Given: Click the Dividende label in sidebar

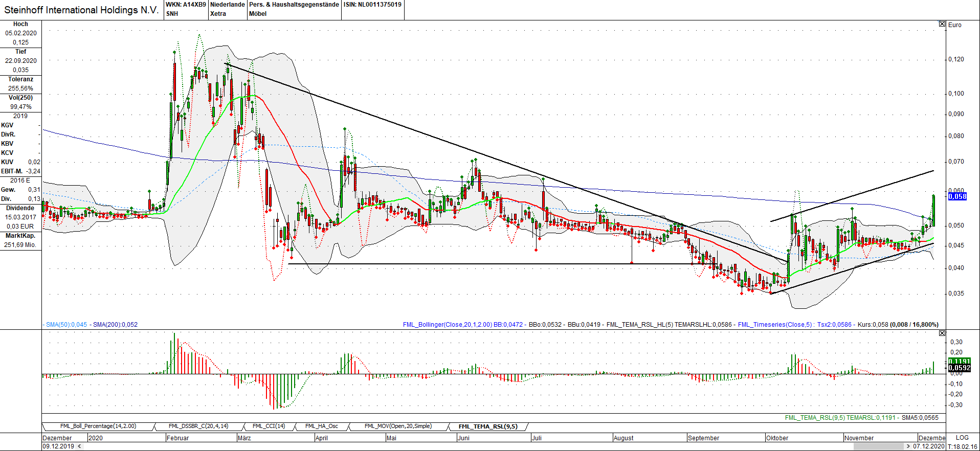Looking at the screenshot, I should 20,208.
